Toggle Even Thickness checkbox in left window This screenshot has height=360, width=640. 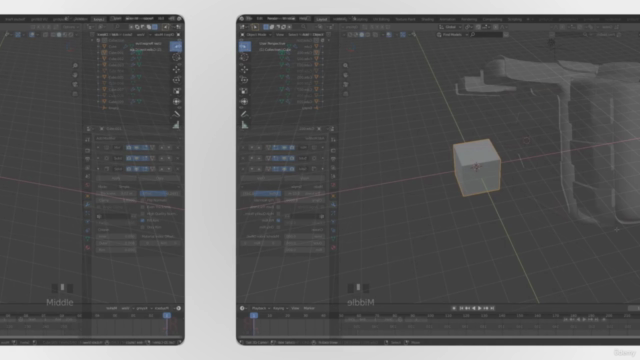point(142,207)
